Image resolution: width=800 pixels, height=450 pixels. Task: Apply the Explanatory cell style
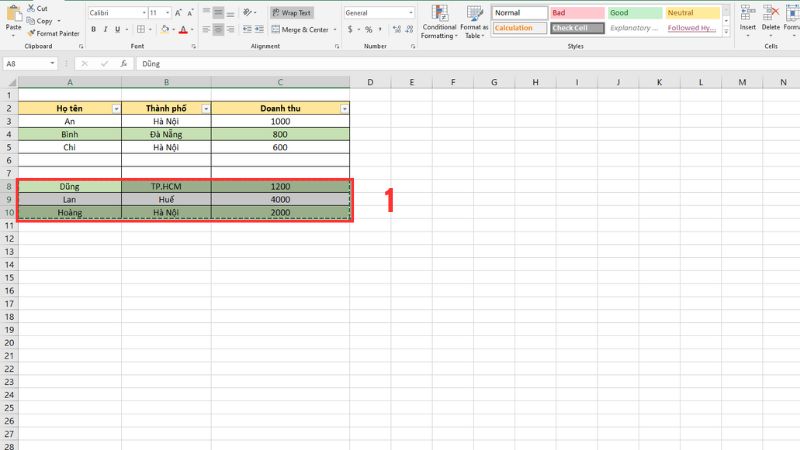click(635, 28)
